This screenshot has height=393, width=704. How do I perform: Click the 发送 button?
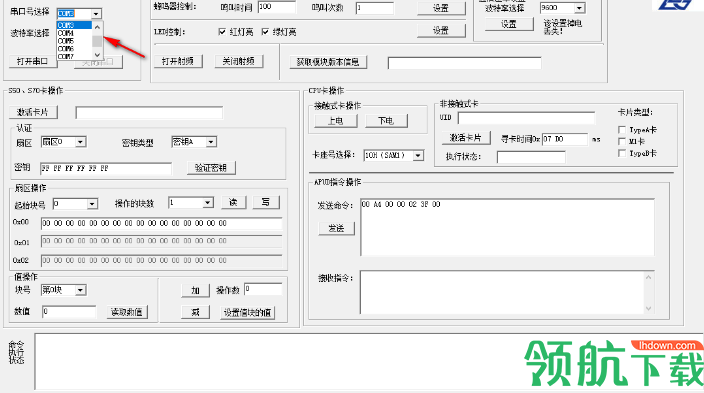click(x=337, y=228)
